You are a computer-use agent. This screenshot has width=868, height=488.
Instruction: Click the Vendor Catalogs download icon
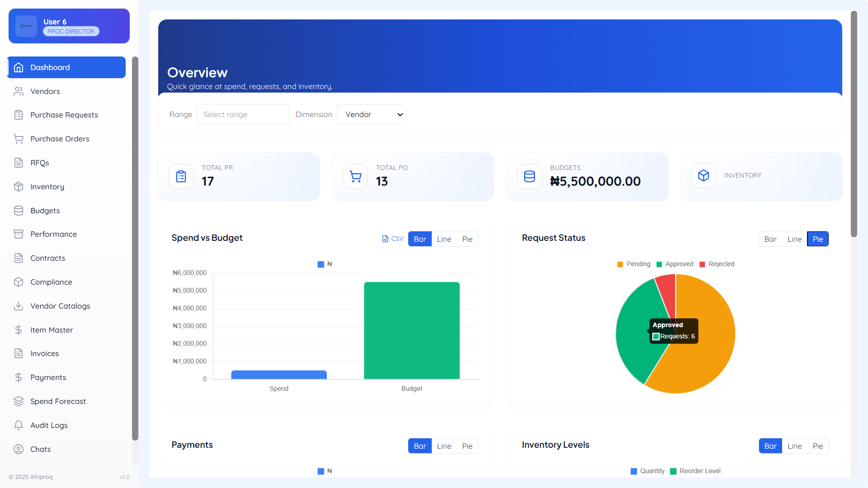pyautogui.click(x=19, y=306)
